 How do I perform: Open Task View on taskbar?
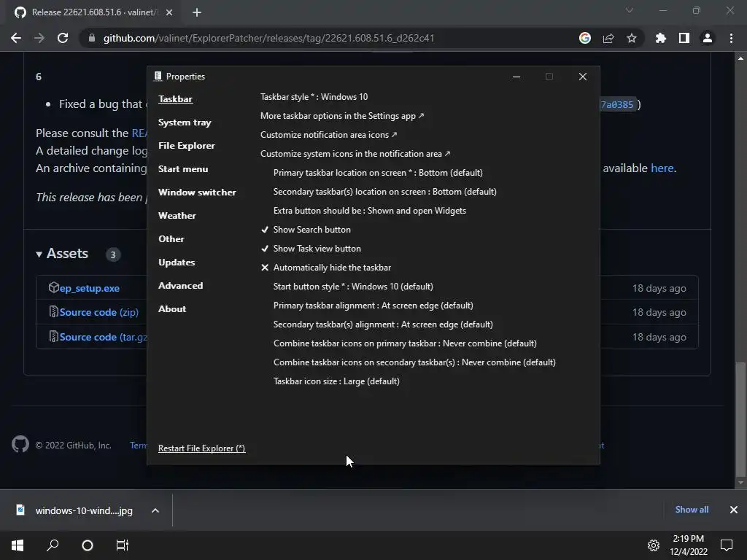pos(123,545)
